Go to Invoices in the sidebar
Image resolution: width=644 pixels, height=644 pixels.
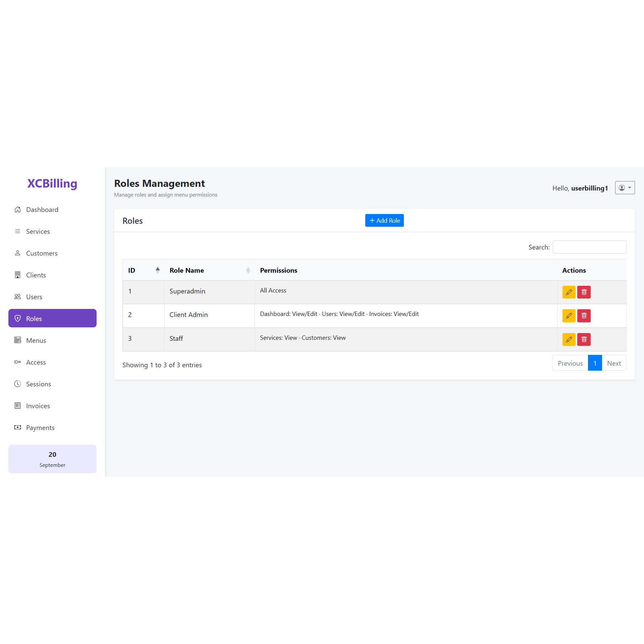coord(38,406)
